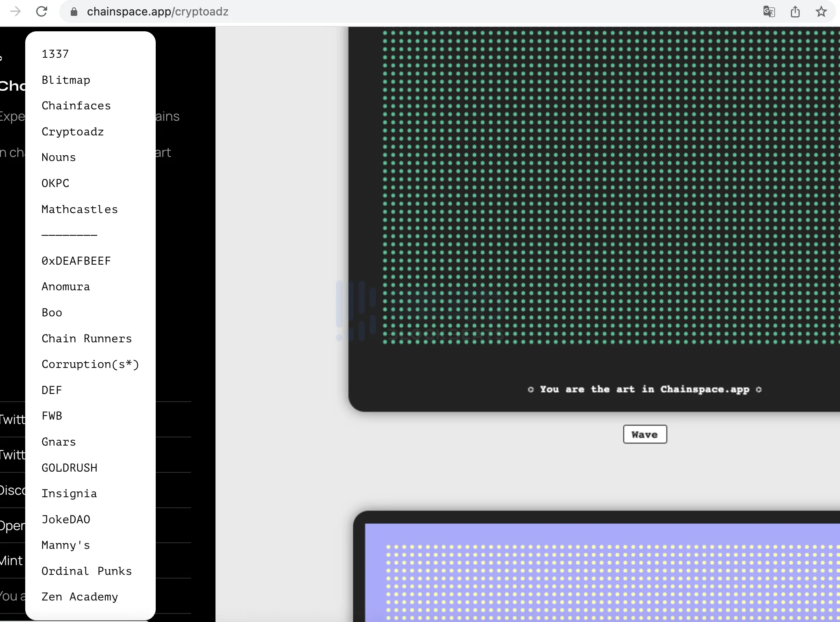Select Ordinal Punks from the list

pyautogui.click(x=86, y=570)
